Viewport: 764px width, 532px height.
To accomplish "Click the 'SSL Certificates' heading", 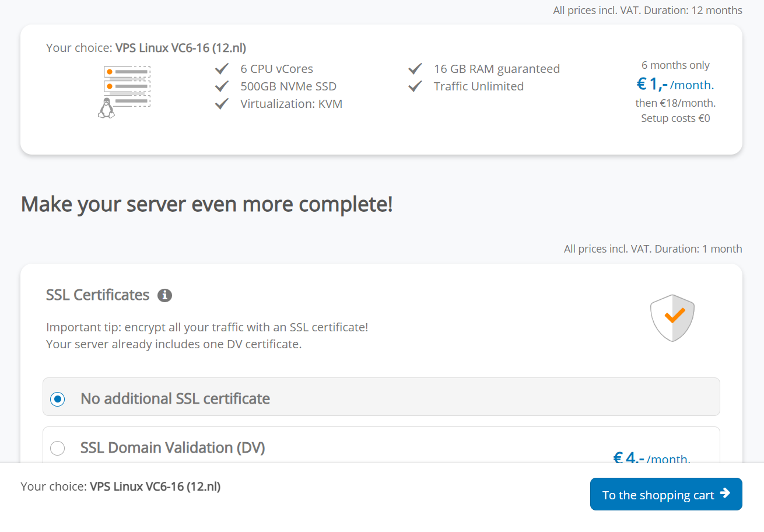I will [98, 295].
